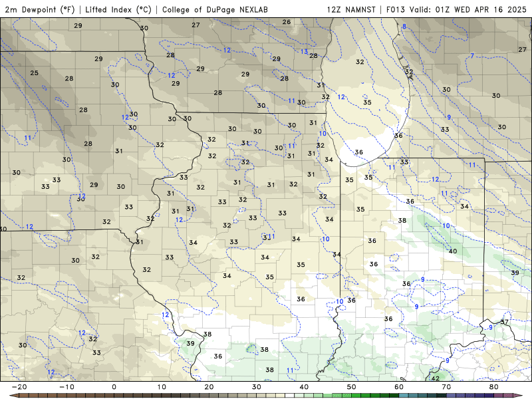
Task: Click the white segment of the color bar
Action: click(289, 396)
